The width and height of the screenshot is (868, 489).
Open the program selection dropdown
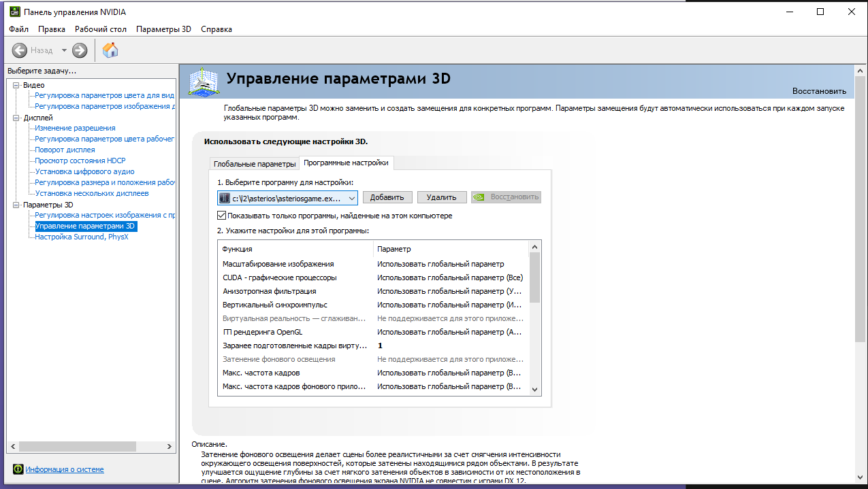tap(351, 197)
